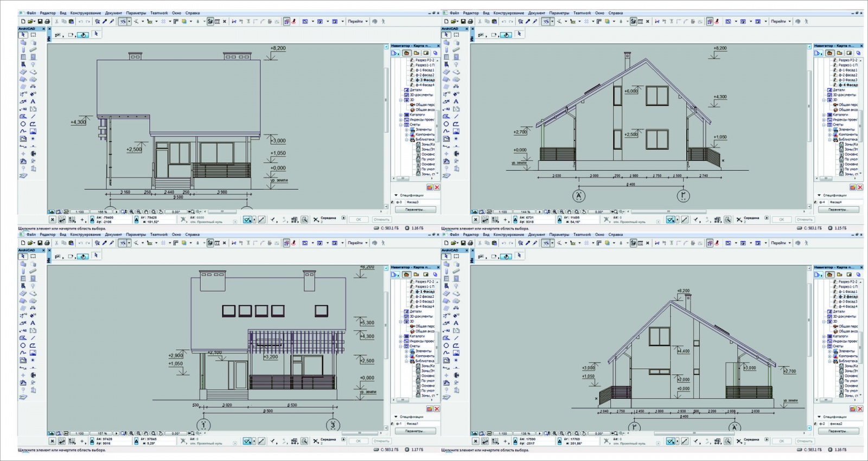Select the Arrow tool in top-left toolbox
This screenshot has height=461, width=868.
point(23,35)
